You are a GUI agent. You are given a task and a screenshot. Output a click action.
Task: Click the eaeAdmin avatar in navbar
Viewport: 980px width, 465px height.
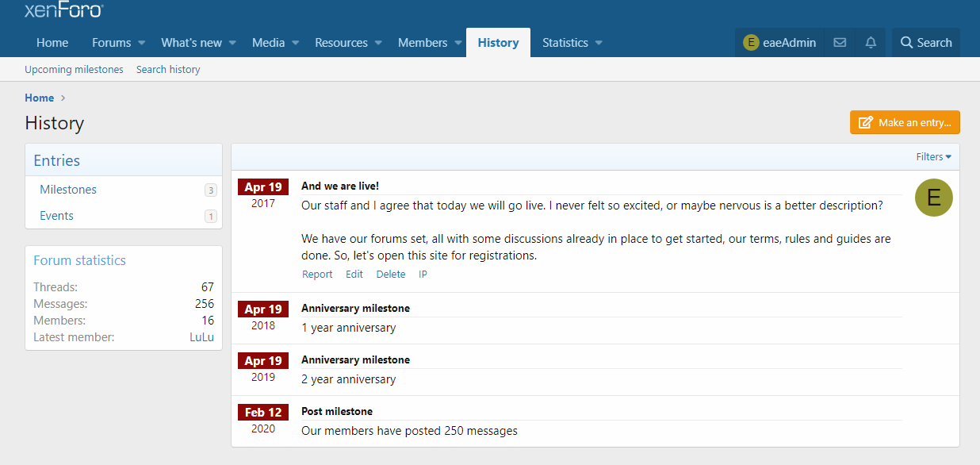click(x=751, y=43)
